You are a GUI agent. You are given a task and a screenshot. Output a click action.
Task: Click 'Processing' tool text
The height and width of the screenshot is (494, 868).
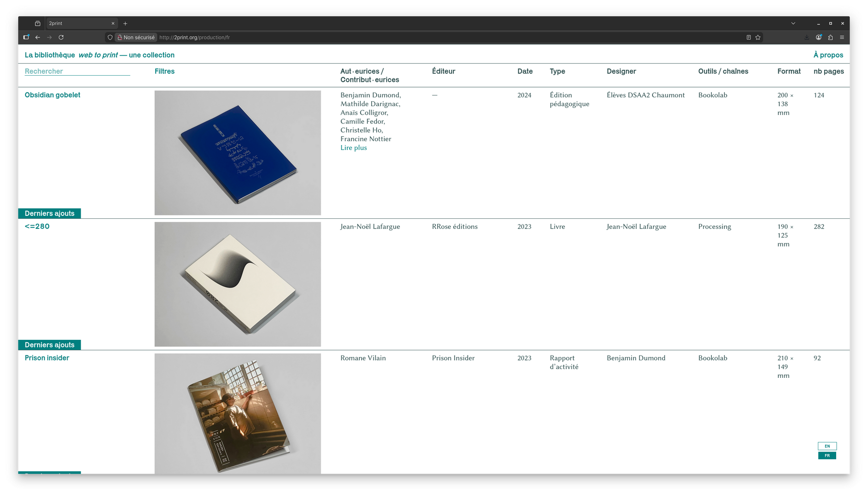point(715,227)
